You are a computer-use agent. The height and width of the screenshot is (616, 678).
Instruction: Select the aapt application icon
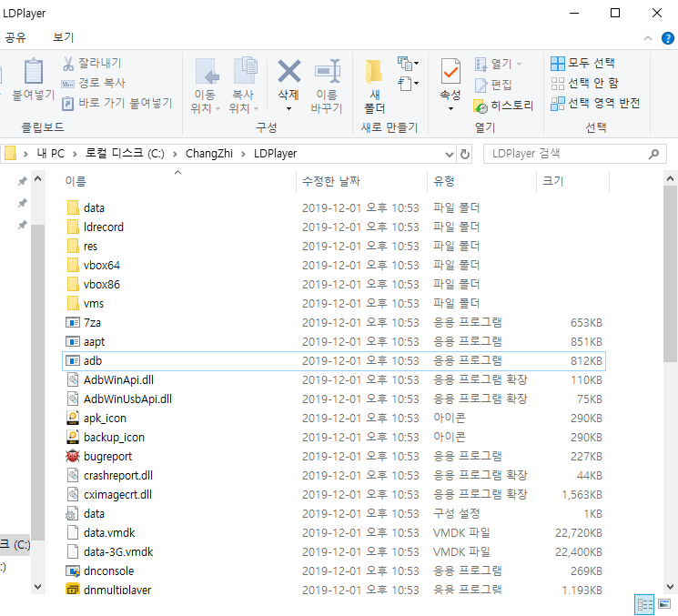pyautogui.click(x=73, y=341)
